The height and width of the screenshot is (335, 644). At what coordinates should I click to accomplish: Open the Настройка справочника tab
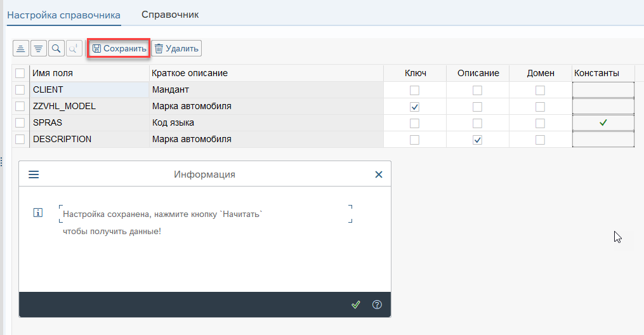[63, 15]
